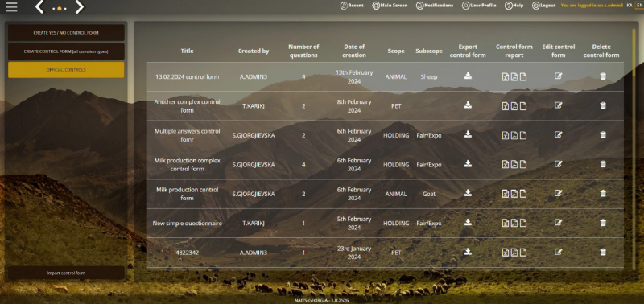Go back with the left chevron arrow
644x304 pixels.
[x=39, y=7]
